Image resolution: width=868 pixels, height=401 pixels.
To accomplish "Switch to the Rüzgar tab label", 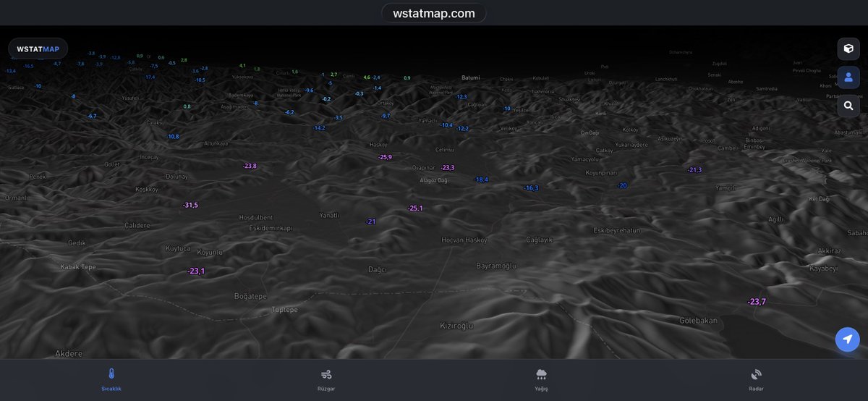I will coord(326,389).
